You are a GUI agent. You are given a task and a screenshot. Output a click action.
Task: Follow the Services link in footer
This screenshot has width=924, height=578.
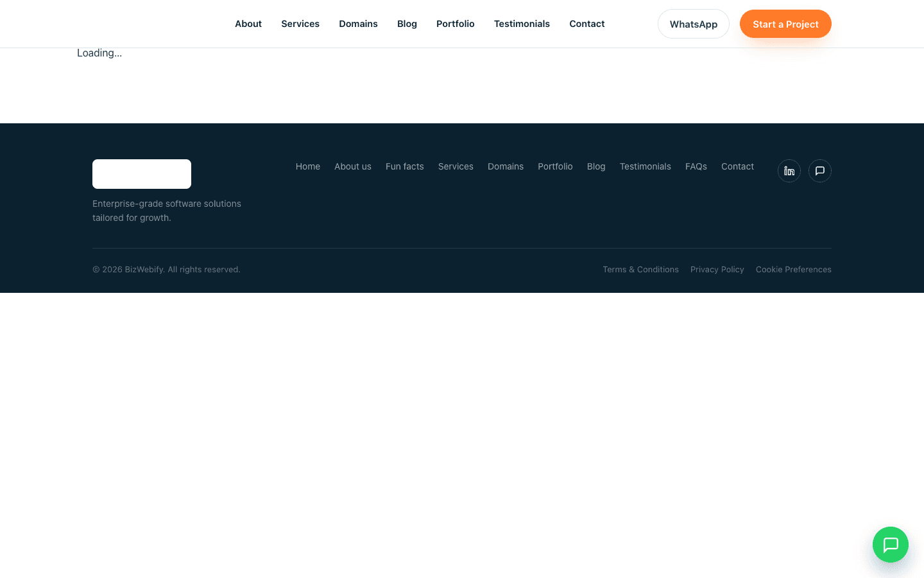pyautogui.click(x=456, y=166)
